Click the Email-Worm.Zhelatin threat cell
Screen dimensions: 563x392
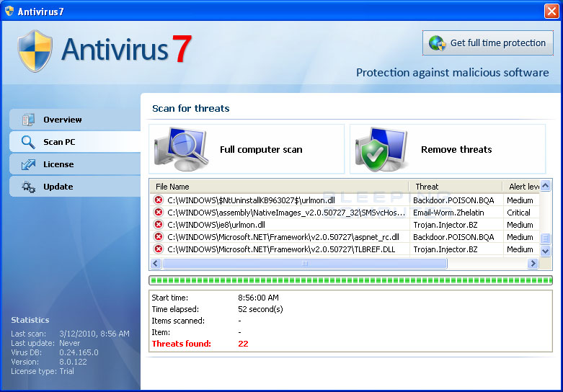(x=448, y=213)
